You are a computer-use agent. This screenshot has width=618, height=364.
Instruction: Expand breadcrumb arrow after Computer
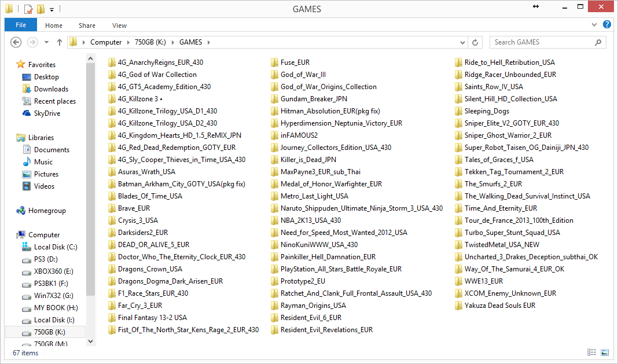point(128,42)
